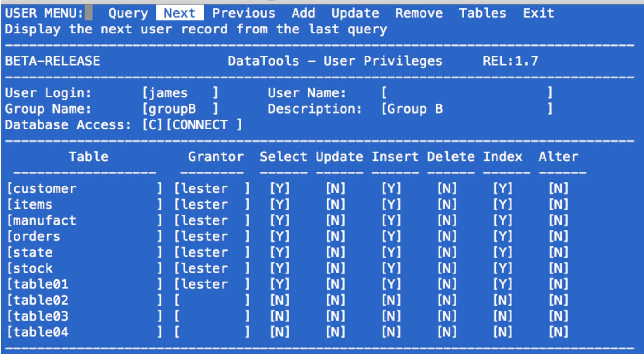Toggle Alter privilege for stock table
This screenshot has width=644, height=354.
pos(559,268)
